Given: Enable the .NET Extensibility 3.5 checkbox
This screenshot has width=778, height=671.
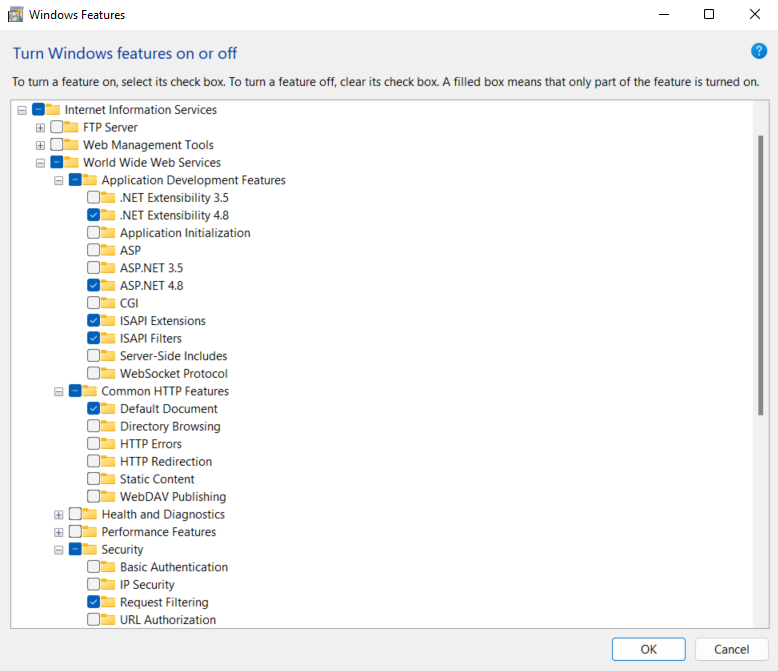Looking at the screenshot, I should 93,198.
